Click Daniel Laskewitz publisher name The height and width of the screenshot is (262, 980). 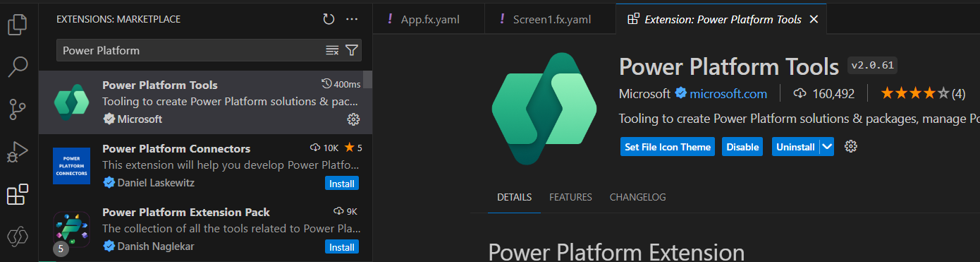156,183
